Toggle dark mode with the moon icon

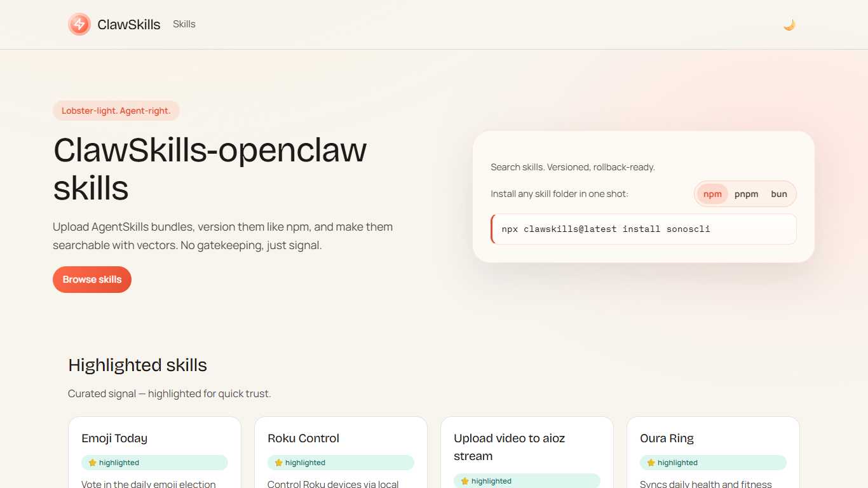789,25
